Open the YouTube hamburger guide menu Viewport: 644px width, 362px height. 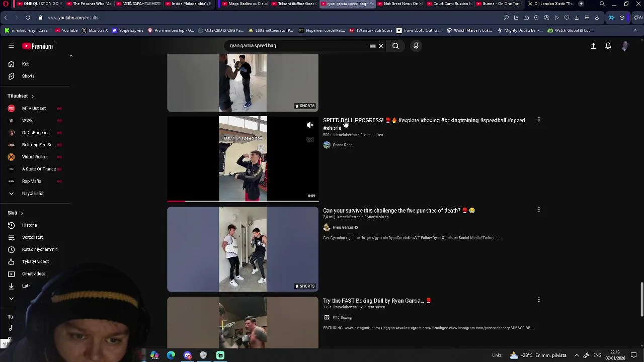coord(11,46)
